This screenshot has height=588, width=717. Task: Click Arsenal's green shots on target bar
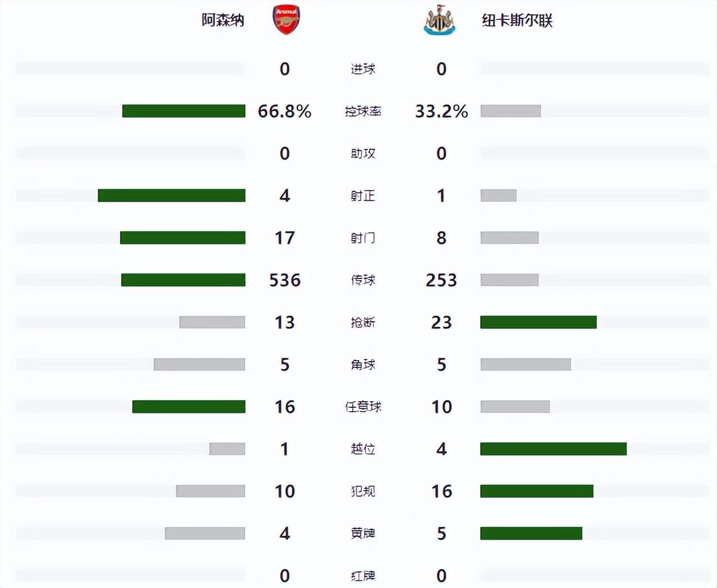[x=171, y=196]
